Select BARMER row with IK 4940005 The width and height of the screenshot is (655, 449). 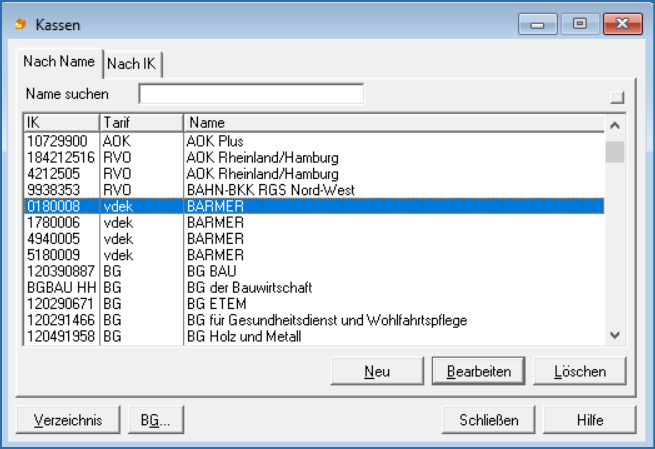tap(314, 239)
